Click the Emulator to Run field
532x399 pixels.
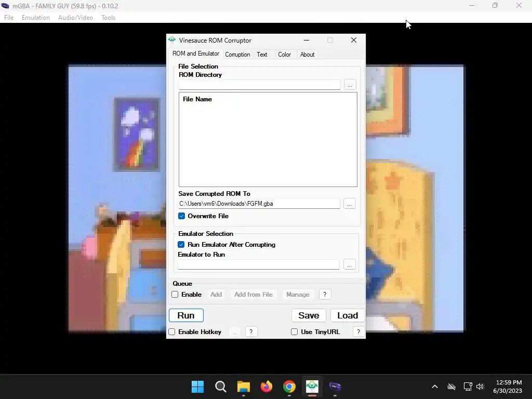[x=259, y=264]
